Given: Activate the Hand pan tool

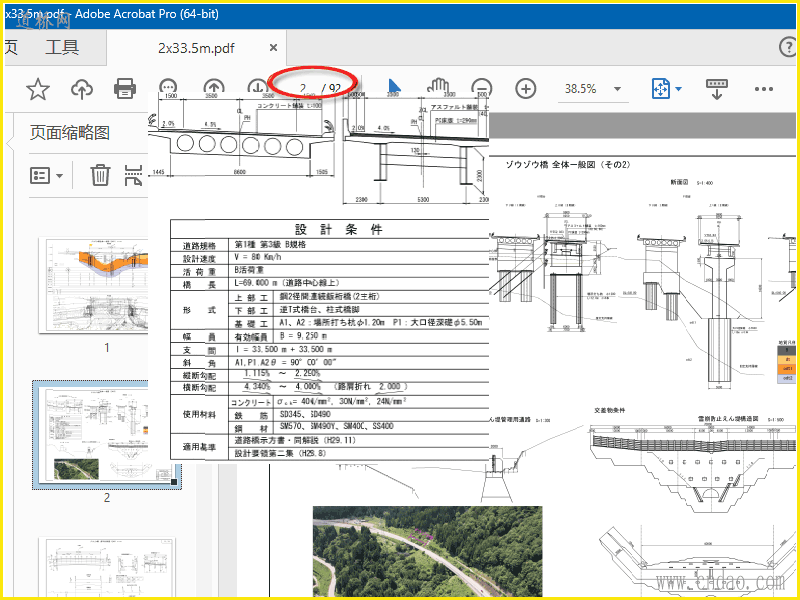Looking at the screenshot, I should (x=438, y=88).
